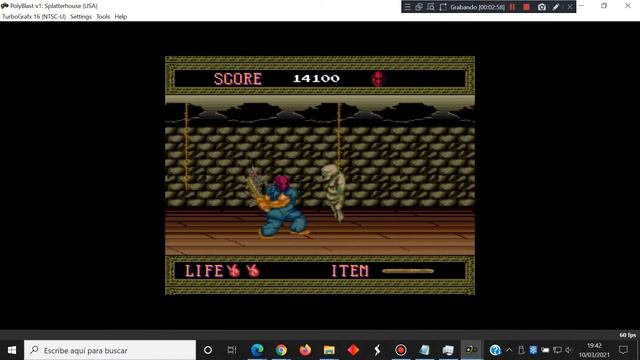640x360 pixels.
Task: Click the battery status tray icon
Action: pyautogui.click(x=545, y=350)
